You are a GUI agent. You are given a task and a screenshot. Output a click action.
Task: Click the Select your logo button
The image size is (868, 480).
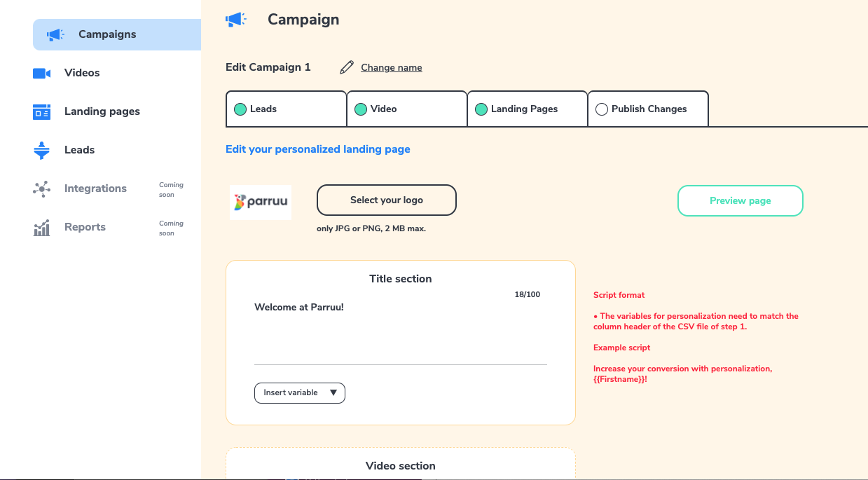(387, 200)
